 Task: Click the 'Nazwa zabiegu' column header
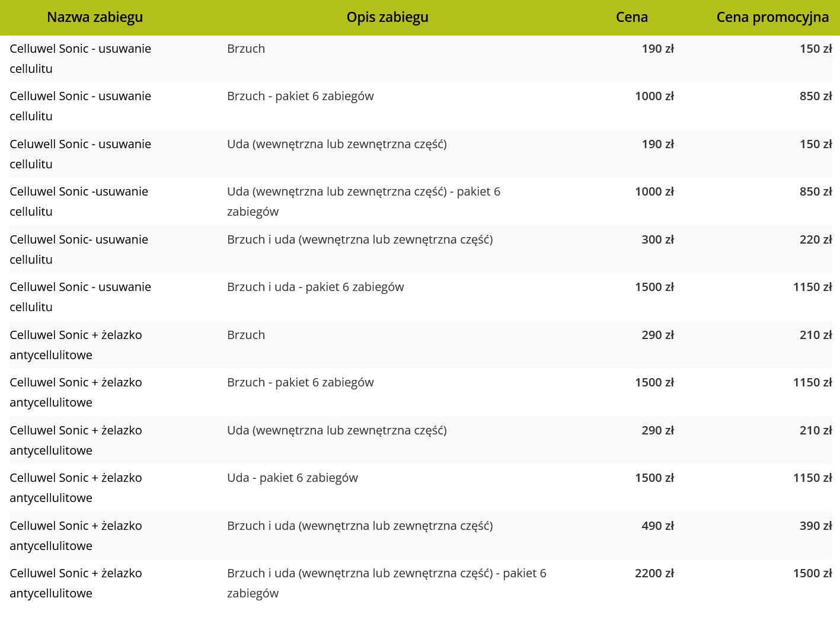tap(95, 17)
